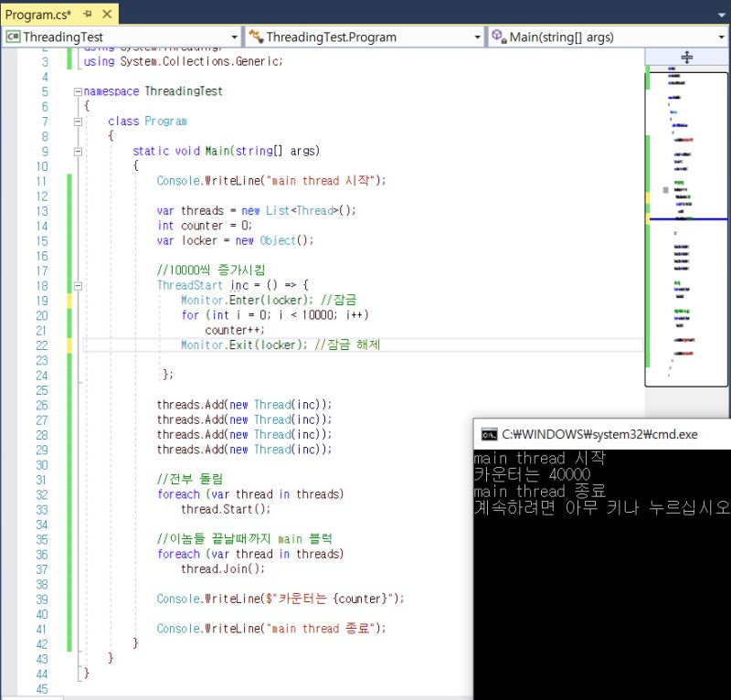Click the method icon beside Main(string[] args)
Screen dimensions: 731x700
(498, 37)
